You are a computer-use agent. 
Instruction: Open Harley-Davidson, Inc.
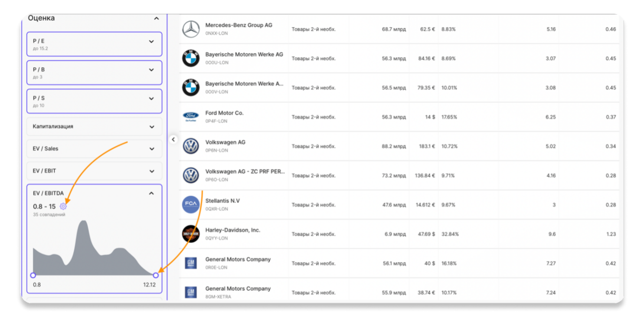pyautogui.click(x=233, y=230)
